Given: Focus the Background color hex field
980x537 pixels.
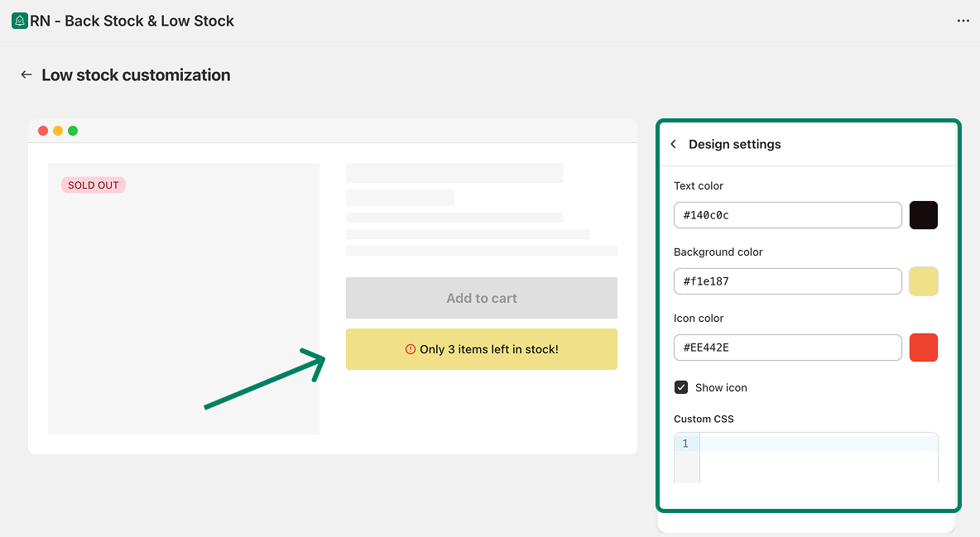Looking at the screenshot, I should click(787, 281).
